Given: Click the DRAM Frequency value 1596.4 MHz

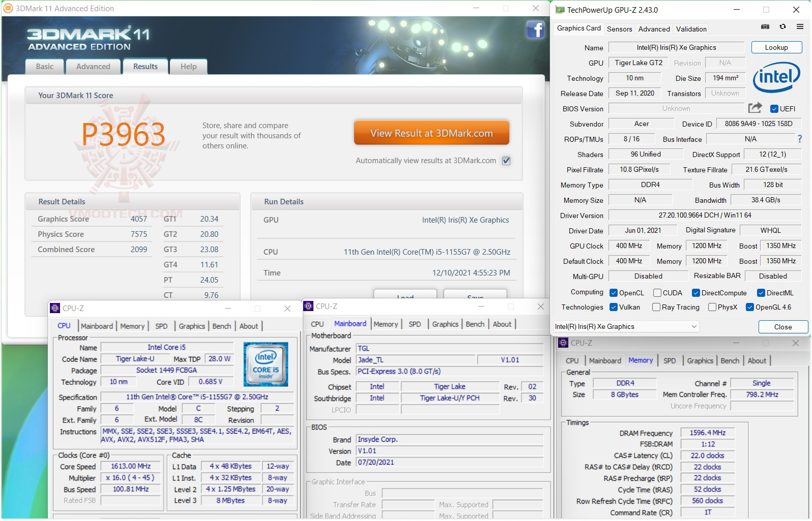Looking at the screenshot, I should pos(708,433).
